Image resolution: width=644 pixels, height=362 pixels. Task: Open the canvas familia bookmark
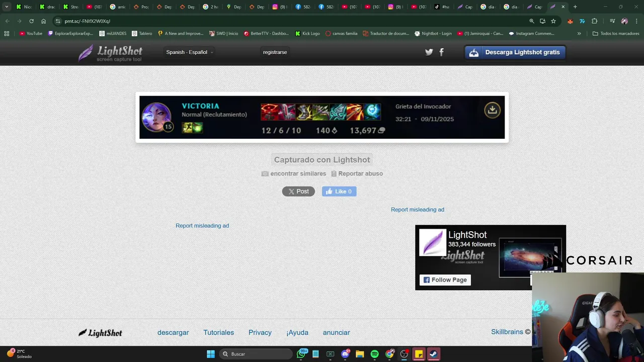click(x=342, y=34)
